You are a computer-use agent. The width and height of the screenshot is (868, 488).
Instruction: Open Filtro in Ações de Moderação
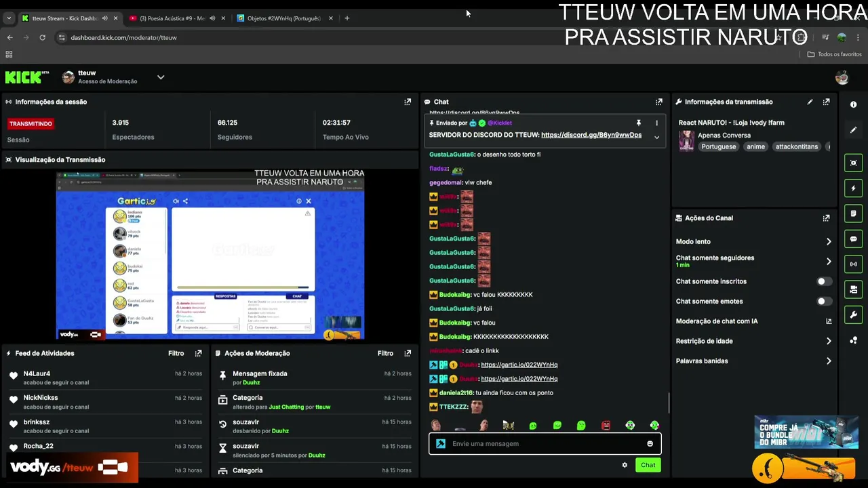(385, 353)
